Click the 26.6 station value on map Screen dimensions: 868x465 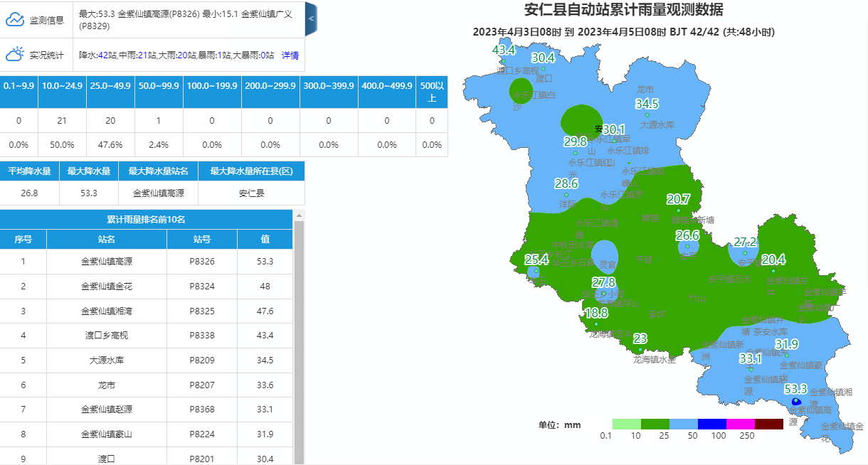687,235
